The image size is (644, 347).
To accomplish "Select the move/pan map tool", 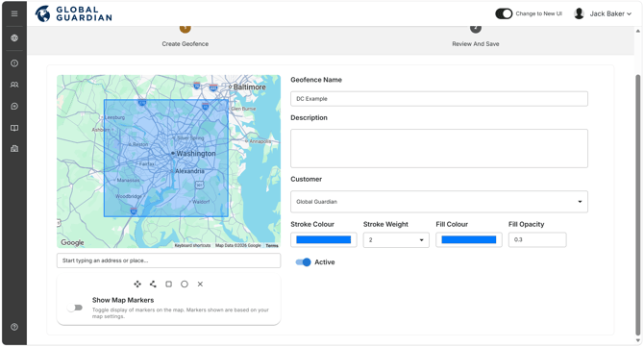I will [137, 285].
